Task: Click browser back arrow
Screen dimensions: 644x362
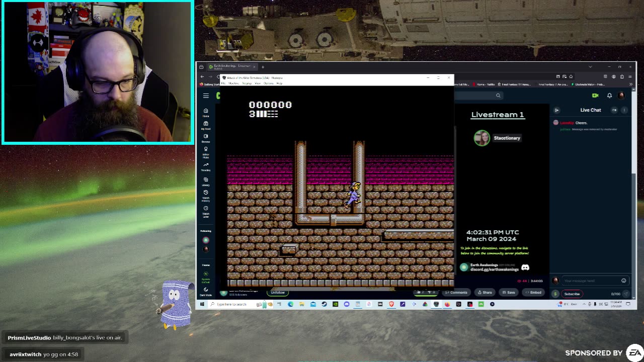Action: [203, 76]
